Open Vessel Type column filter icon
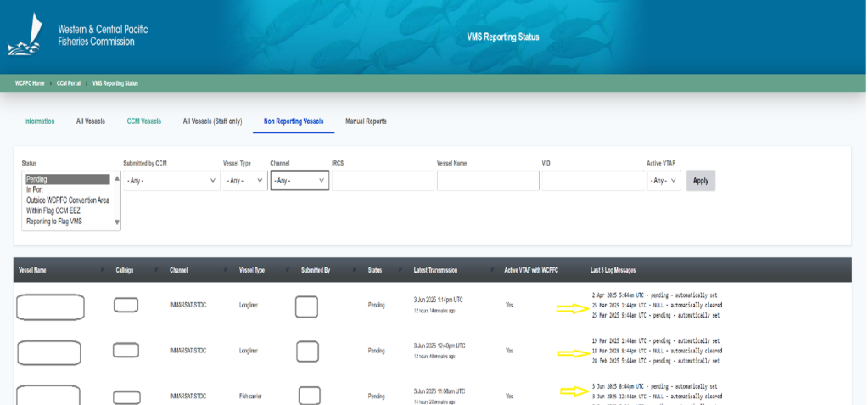The image size is (868, 405). coord(288,270)
